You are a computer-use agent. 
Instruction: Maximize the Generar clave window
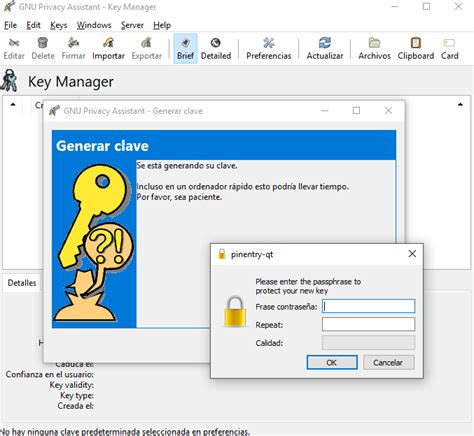click(x=356, y=110)
